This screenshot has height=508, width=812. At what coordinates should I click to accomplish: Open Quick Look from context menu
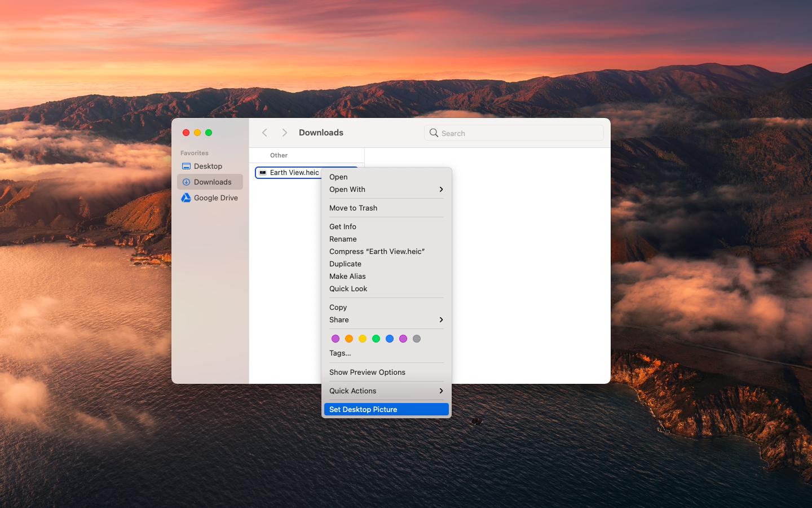coord(386,288)
